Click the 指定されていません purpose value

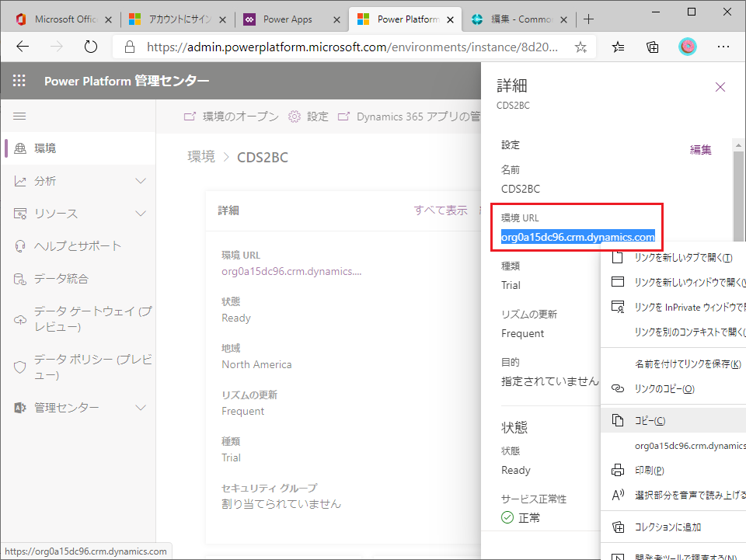click(550, 381)
